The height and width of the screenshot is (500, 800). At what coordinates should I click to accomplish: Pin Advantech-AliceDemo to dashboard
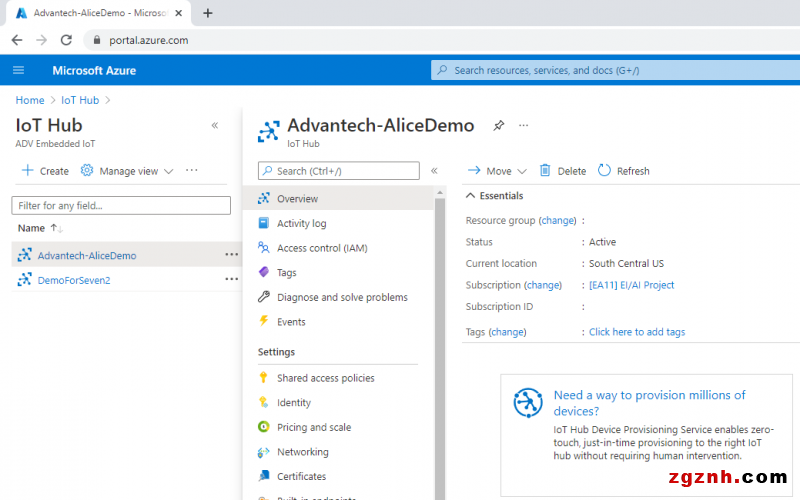(x=498, y=126)
